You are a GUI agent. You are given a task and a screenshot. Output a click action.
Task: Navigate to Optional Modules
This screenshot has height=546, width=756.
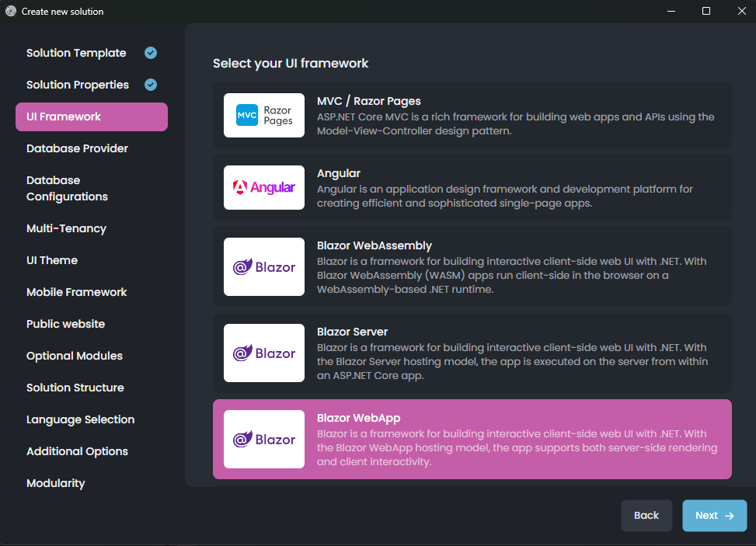point(74,356)
